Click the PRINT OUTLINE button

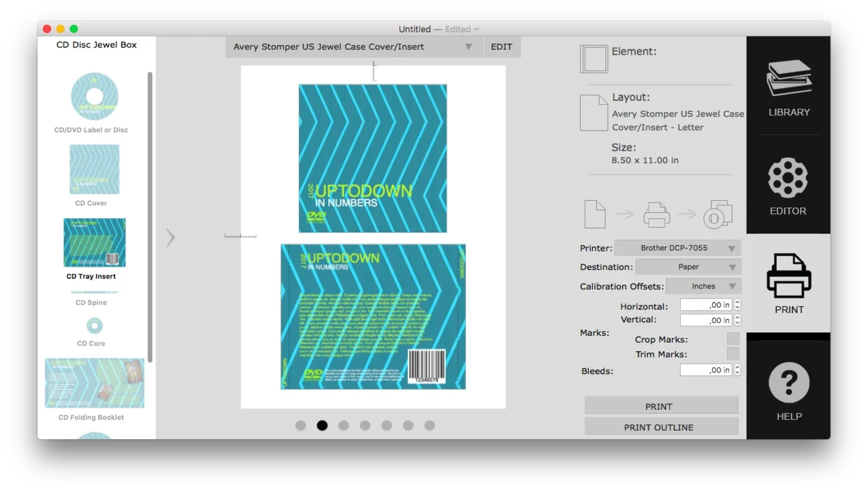pyautogui.click(x=661, y=427)
